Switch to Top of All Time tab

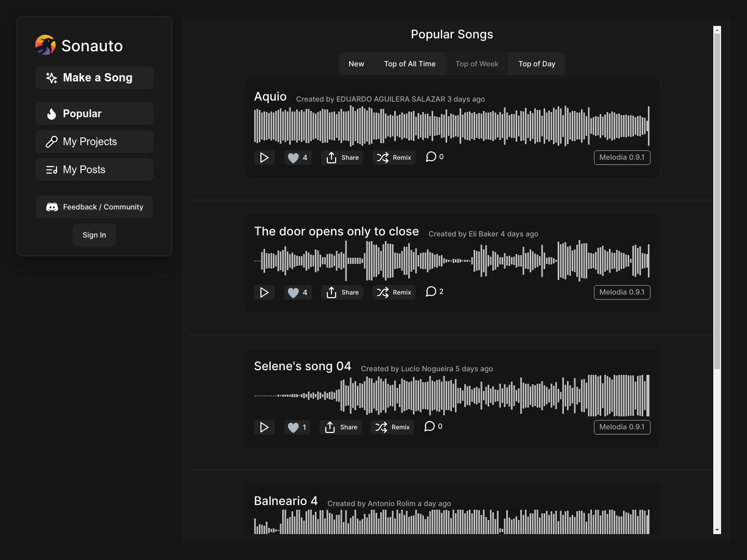click(x=410, y=64)
